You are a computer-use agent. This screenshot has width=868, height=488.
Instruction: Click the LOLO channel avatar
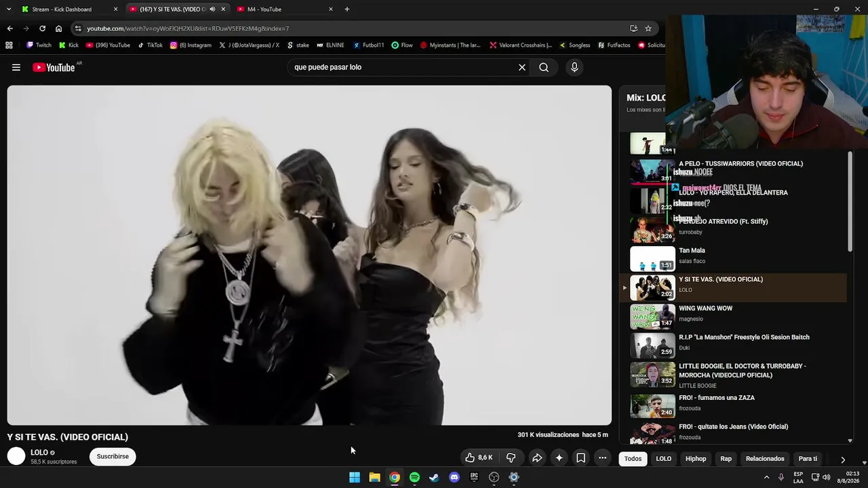[x=16, y=457]
